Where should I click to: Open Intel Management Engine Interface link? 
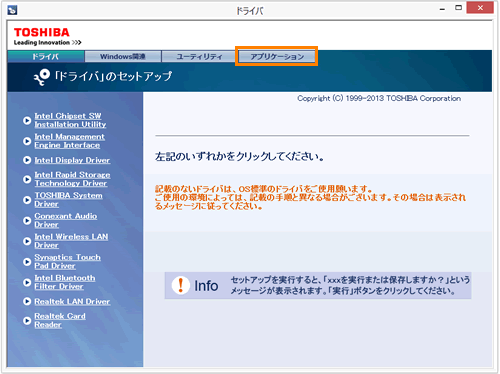pos(69,141)
